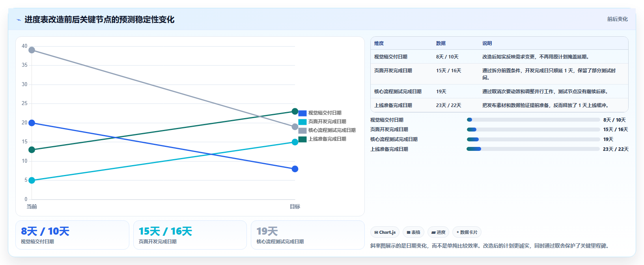Click the 数据卡片 chip
This screenshot has height=265, width=644.
467,232
